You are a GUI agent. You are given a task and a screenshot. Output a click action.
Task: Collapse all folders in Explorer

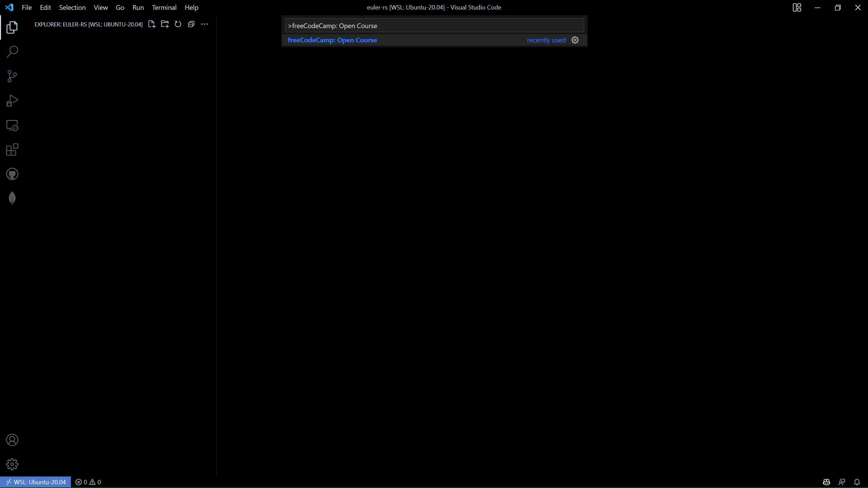[191, 24]
